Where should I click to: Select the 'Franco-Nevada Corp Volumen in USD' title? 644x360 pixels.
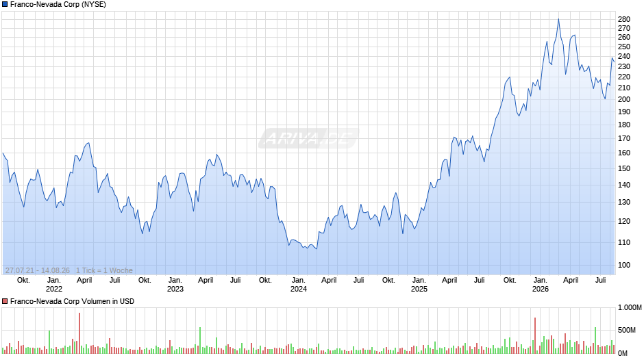(73, 301)
